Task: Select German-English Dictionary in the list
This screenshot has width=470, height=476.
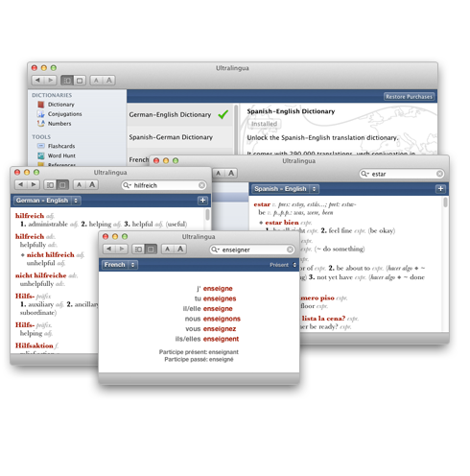Action: coord(179,114)
